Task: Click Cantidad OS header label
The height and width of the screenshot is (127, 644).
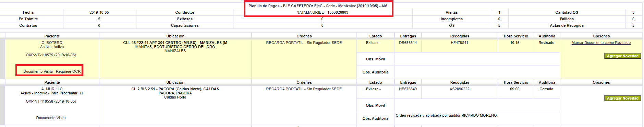Action: pyautogui.click(x=567, y=12)
